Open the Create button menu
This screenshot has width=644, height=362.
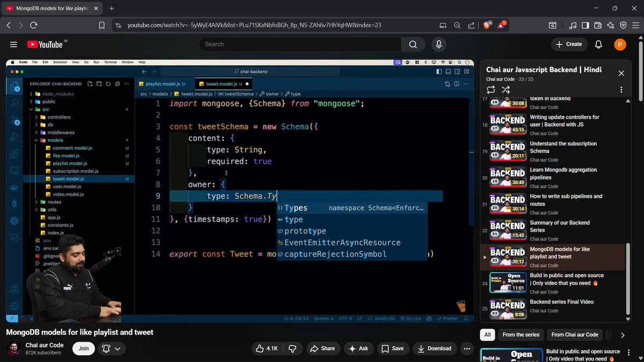click(569, 45)
